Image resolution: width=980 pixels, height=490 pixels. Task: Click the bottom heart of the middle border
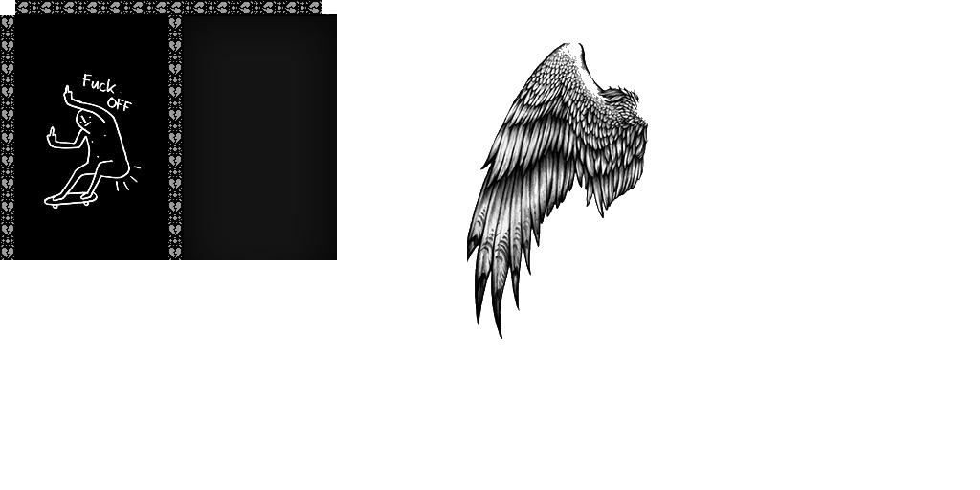(175, 253)
